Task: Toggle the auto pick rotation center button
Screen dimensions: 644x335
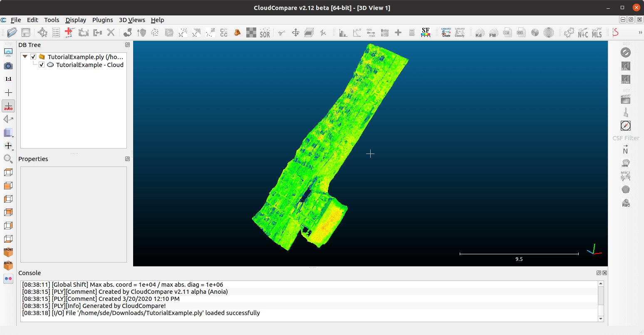Action: click(x=8, y=106)
